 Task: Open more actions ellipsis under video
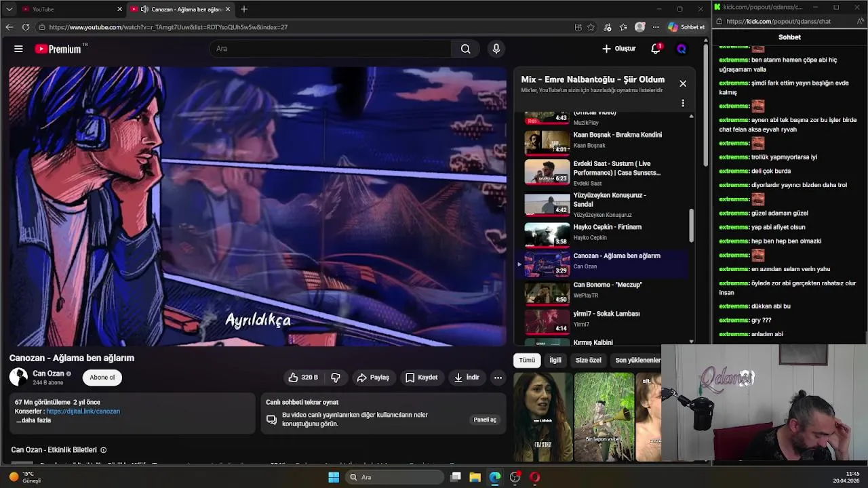[498, 378]
